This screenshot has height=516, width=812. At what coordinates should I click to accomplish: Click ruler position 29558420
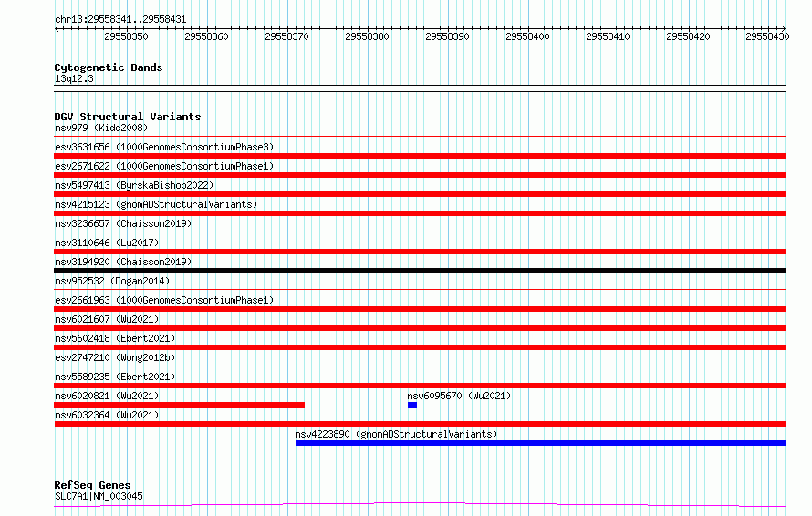point(688,36)
